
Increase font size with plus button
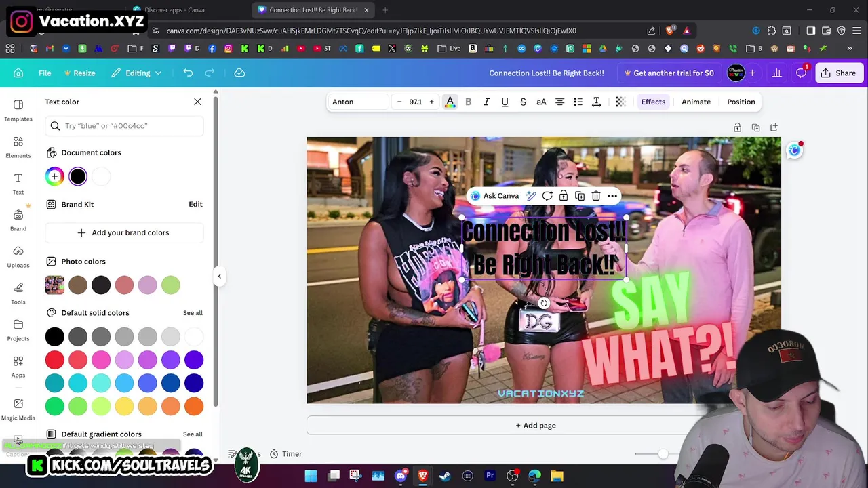tap(431, 102)
